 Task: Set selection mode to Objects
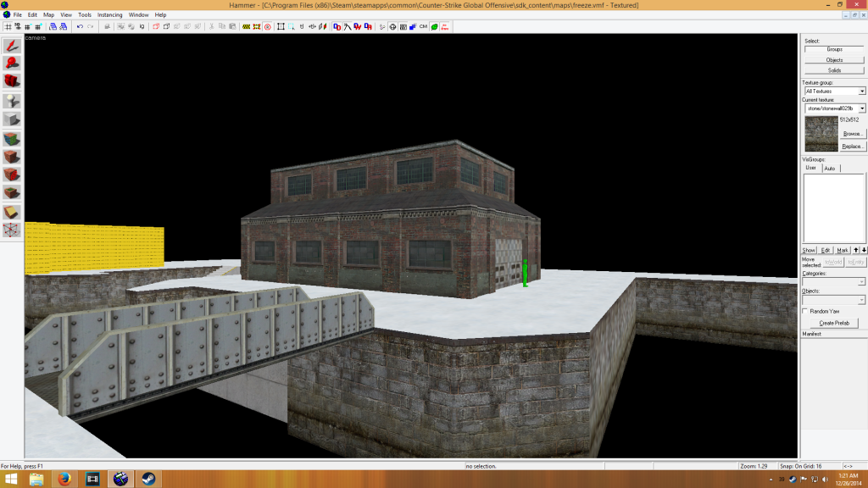[x=834, y=60]
